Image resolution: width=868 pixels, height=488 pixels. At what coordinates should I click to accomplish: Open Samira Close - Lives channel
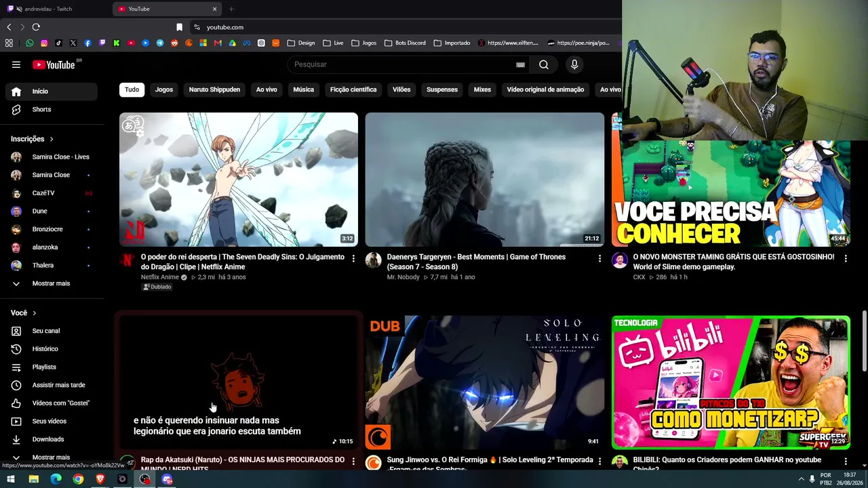tap(52, 157)
